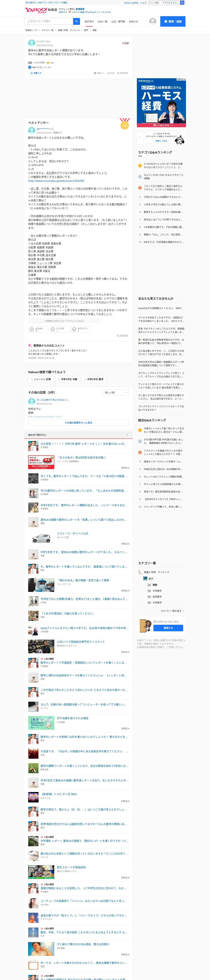Select the Q&A一覧 tab

pyautogui.click(x=103, y=22)
